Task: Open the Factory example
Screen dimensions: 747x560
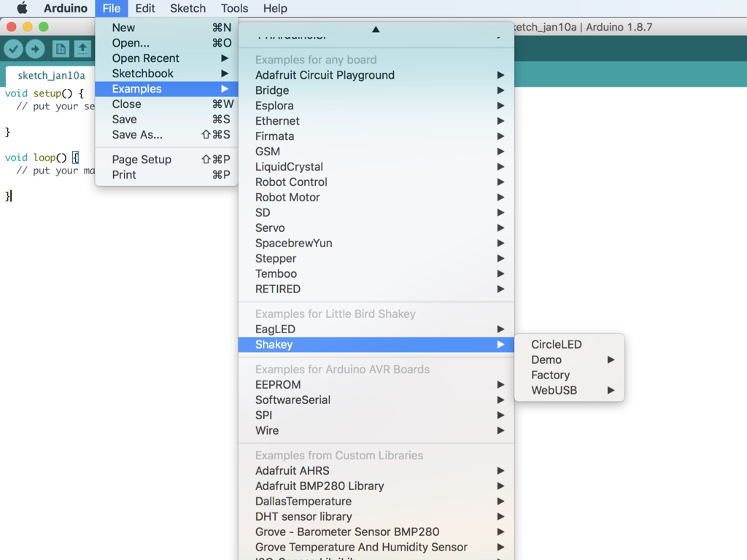Action: point(569,375)
